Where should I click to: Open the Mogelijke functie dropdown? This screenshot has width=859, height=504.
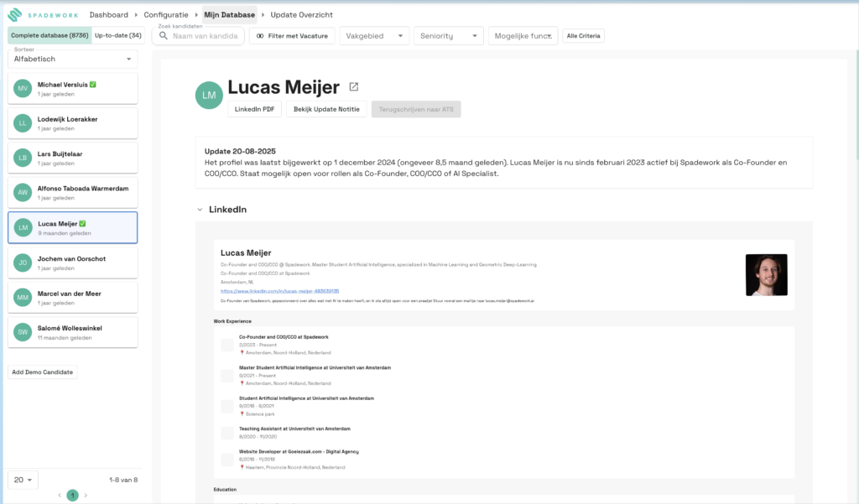click(x=523, y=35)
